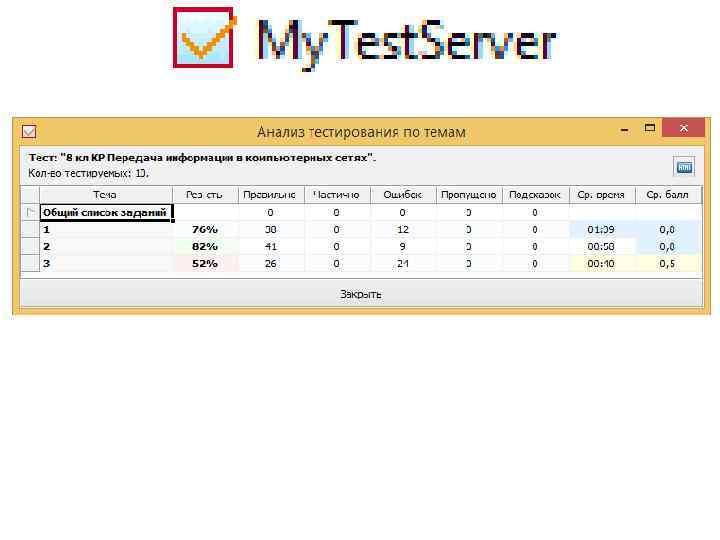Maximize the Анализ тестирования window
This screenshot has height=540, width=720.
point(650,128)
